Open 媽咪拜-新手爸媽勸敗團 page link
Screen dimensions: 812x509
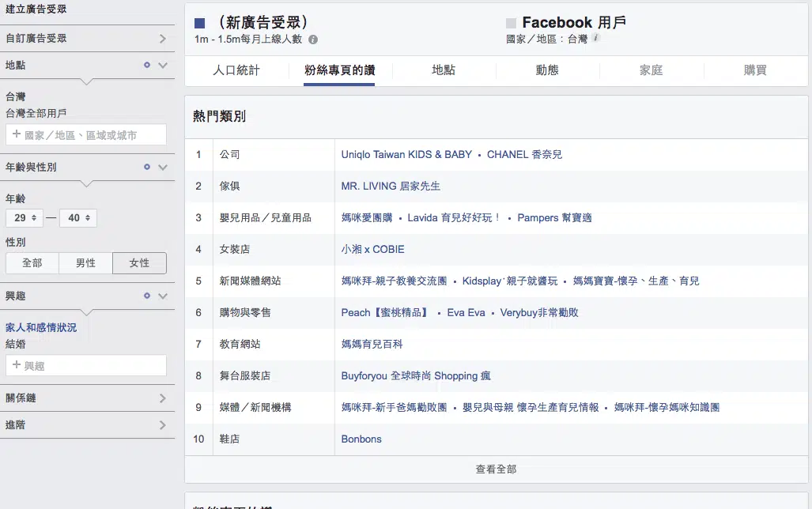coord(394,407)
